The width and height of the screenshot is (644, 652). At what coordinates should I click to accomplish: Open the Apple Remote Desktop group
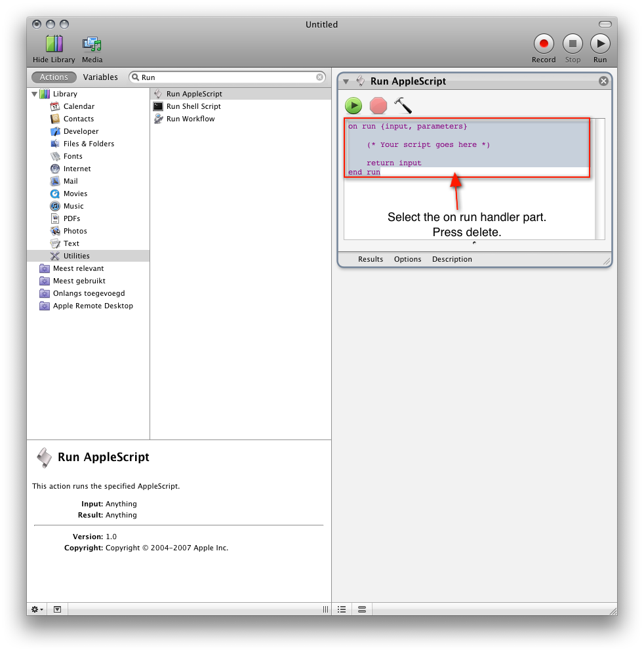[x=88, y=306]
